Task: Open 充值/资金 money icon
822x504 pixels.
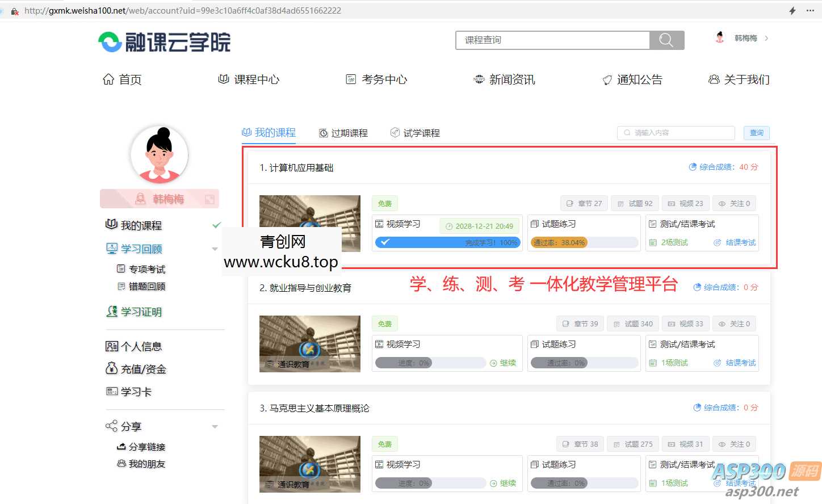Action: 113,368
